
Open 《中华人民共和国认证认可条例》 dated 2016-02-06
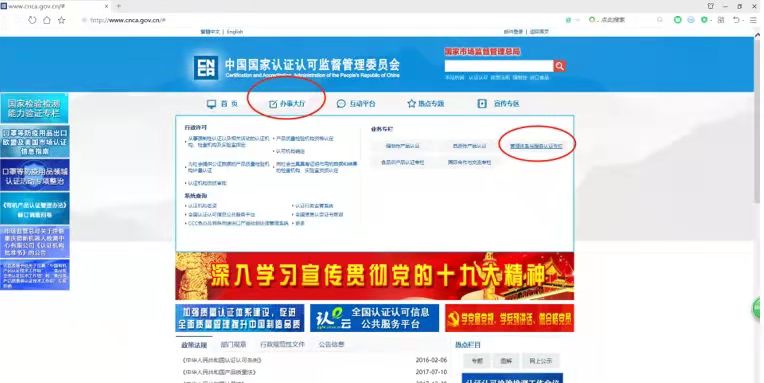point(222,360)
